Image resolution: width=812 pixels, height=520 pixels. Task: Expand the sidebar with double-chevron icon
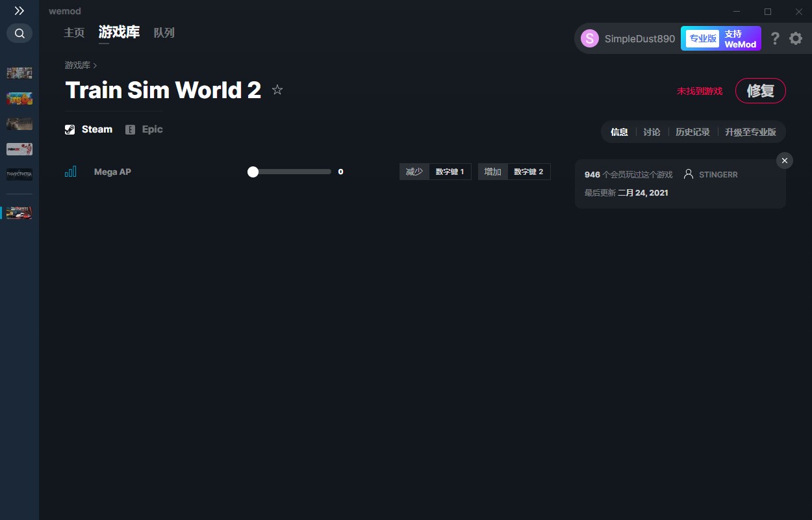[x=19, y=11]
